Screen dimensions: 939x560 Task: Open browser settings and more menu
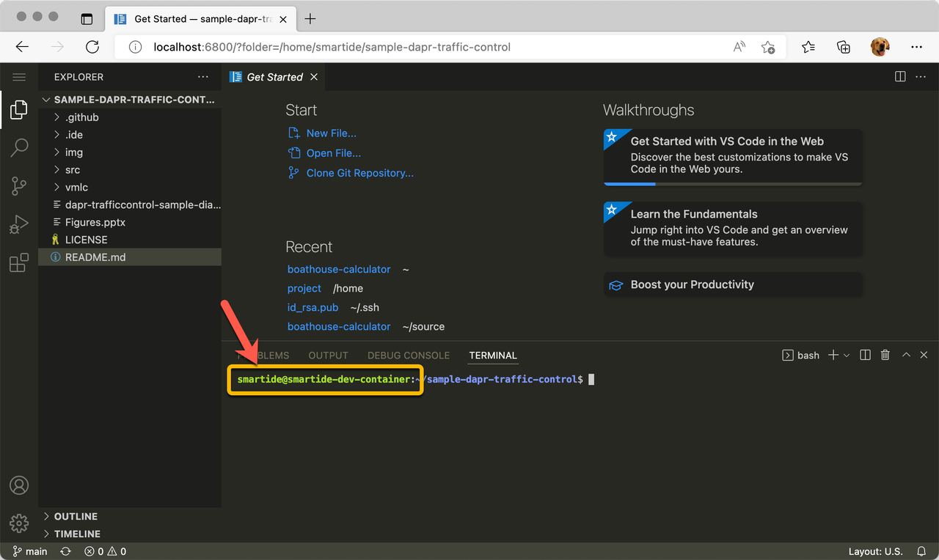916,47
